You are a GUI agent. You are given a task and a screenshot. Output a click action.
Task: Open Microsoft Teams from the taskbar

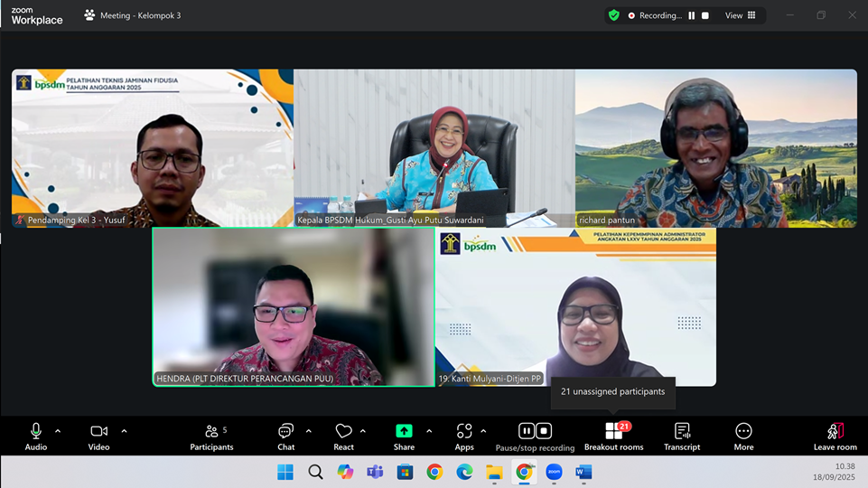pos(375,472)
